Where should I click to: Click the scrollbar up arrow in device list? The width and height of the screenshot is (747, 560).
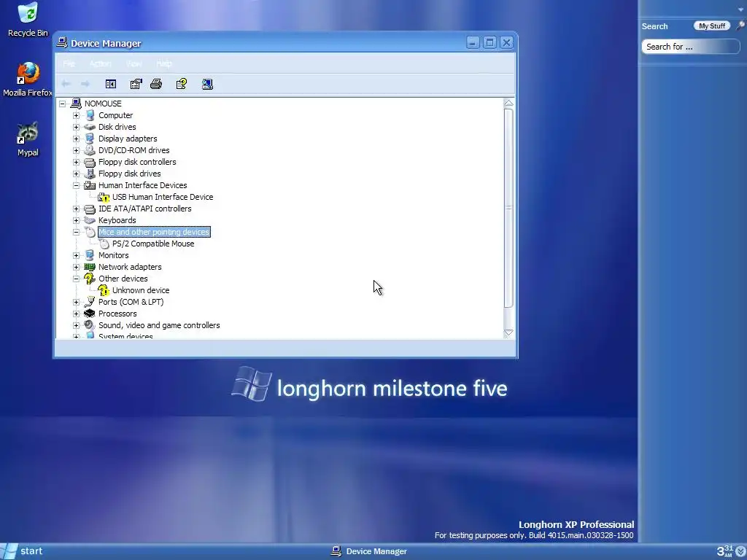(x=508, y=103)
